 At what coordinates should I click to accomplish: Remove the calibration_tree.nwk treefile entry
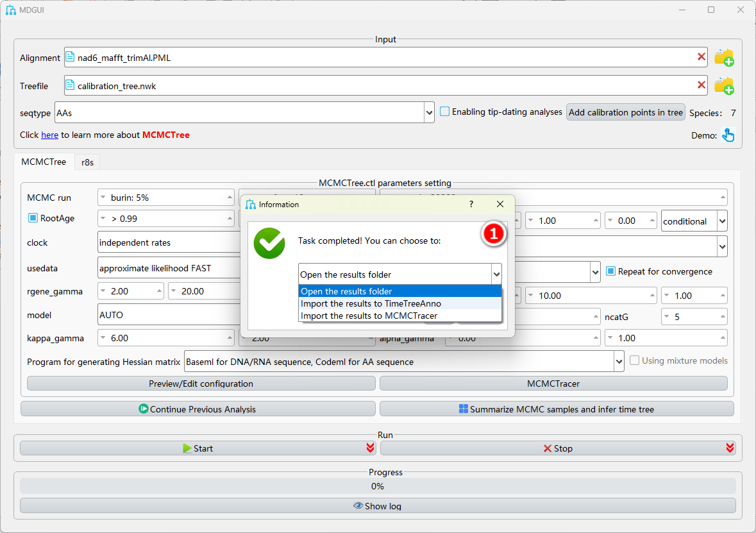coord(701,85)
